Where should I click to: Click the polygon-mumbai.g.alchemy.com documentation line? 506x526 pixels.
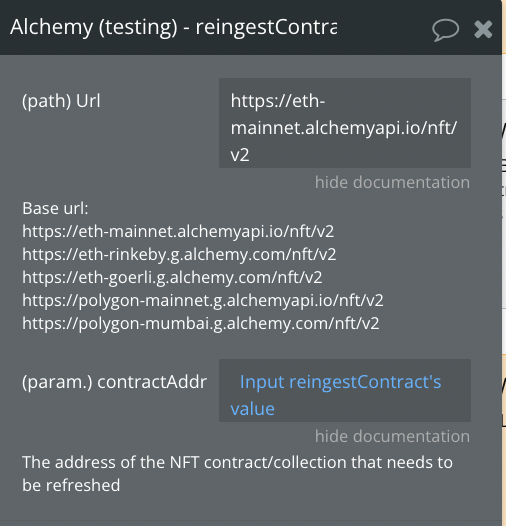coord(201,323)
